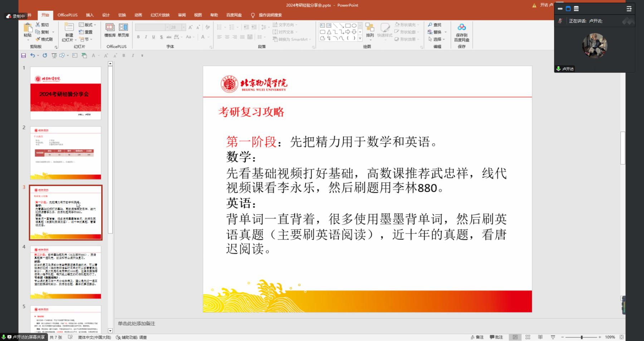Expand the 版式 layout dropdown

[88, 25]
